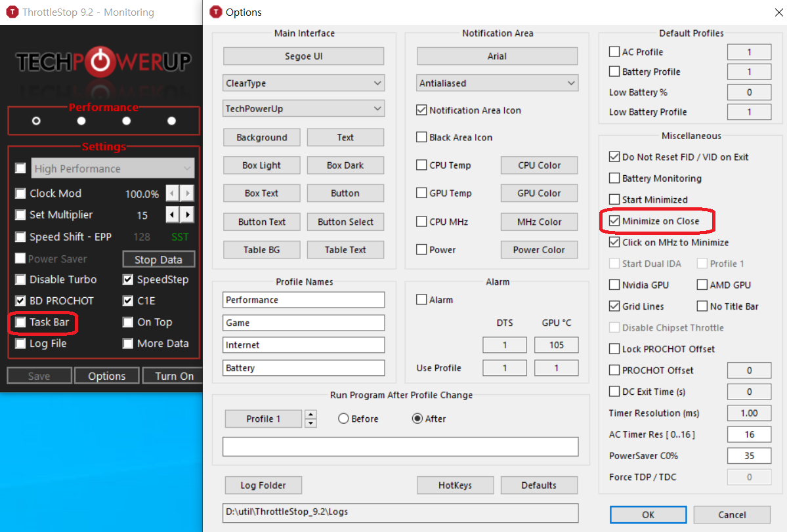Image resolution: width=787 pixels, height=532 pixels.
Task: Click the Cancel button
Action: (x=732, y=514)
